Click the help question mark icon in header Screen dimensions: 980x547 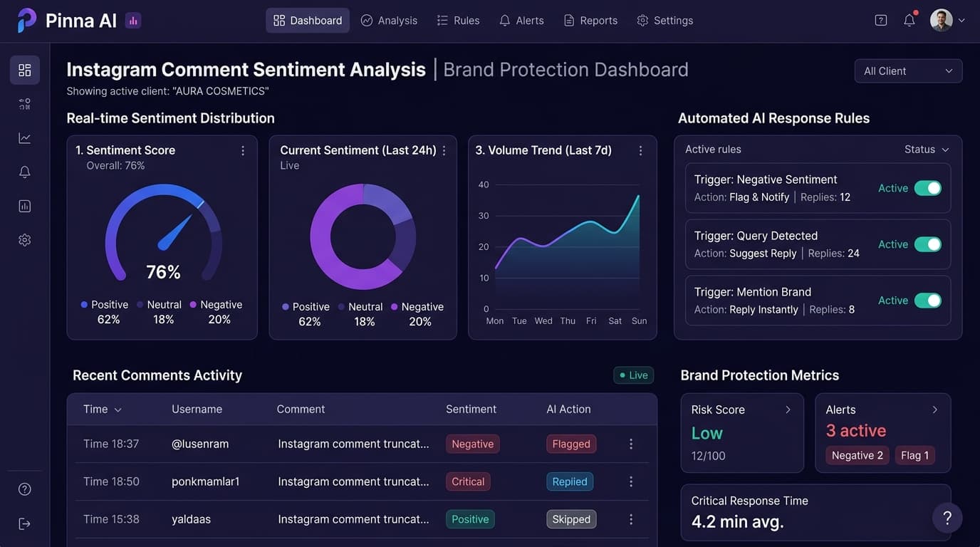click(x=881, y=21)
